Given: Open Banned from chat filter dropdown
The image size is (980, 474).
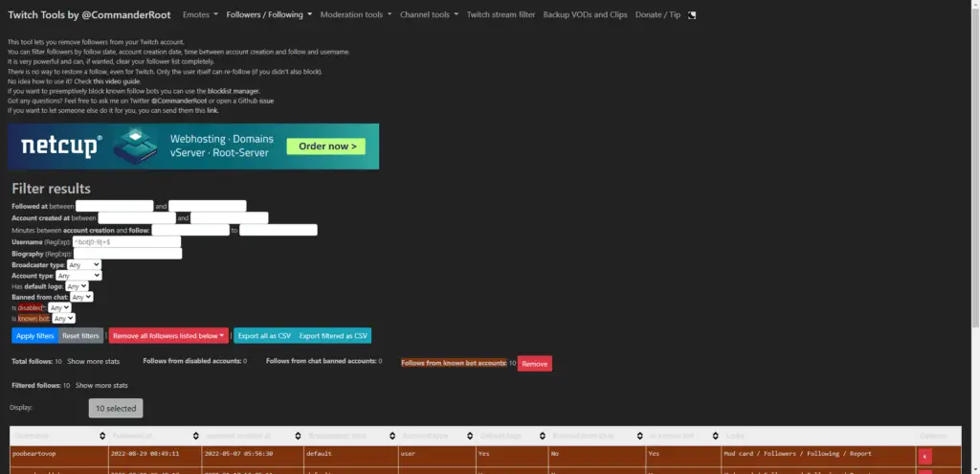Looking at the screenshot, I should 82,297.
